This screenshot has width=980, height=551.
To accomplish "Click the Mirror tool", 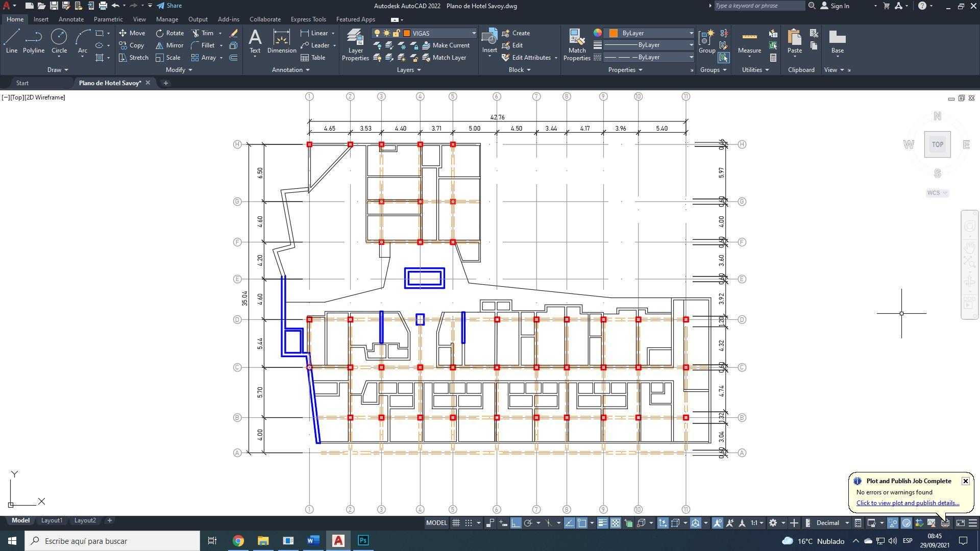I will (169, 45).
